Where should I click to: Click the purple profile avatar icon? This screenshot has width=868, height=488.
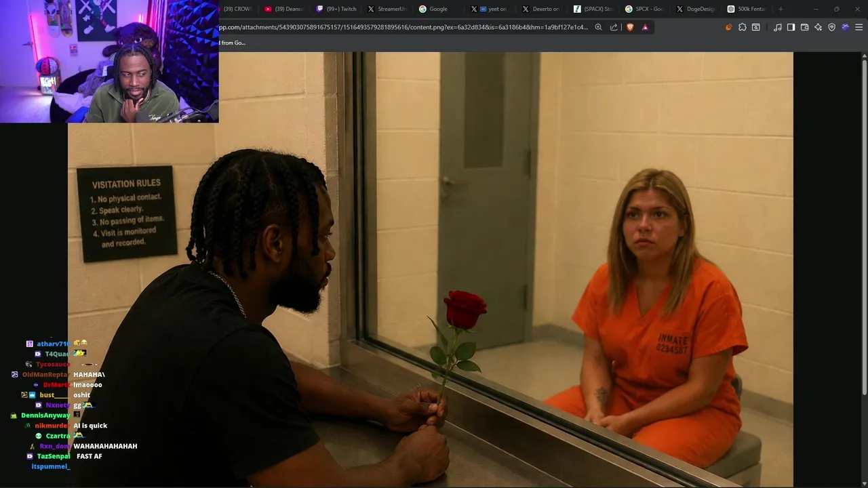(845, 27)
